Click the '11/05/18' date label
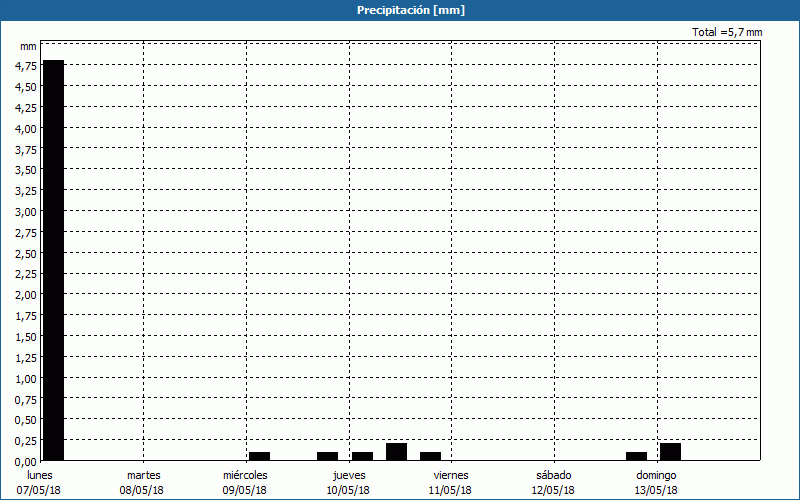 [x=451, y=490]
